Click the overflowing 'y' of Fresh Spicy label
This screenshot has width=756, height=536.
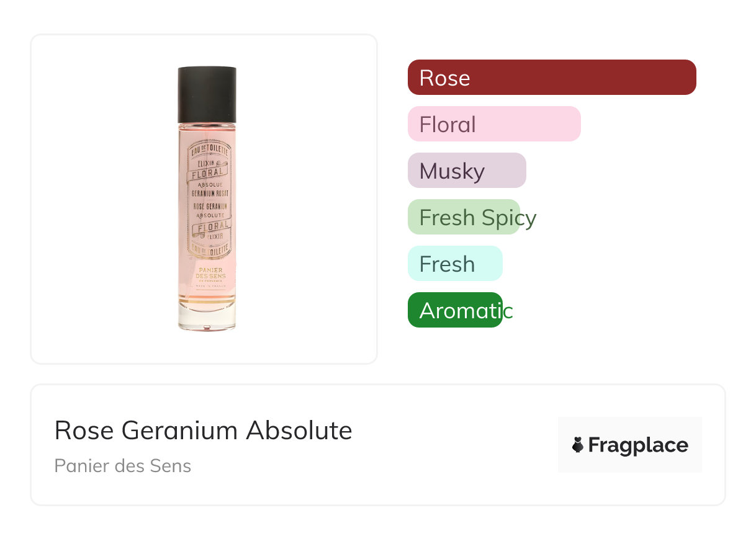[529, 219]
